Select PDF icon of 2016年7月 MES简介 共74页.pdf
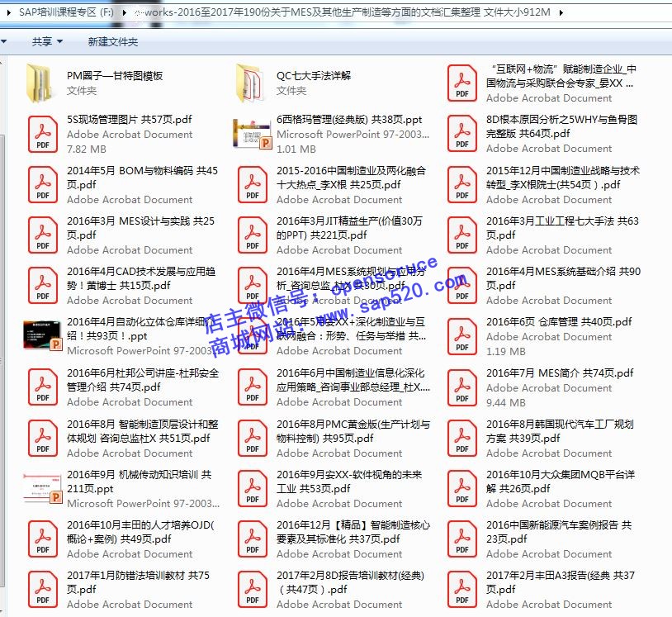 click(462, 387)
